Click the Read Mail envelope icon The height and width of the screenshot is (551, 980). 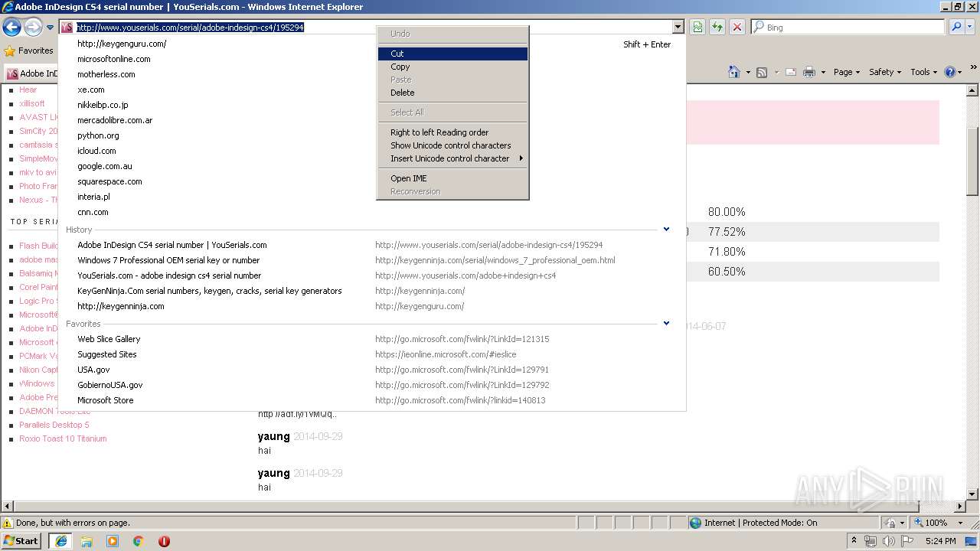pyautogui.click(x=790, y=72)
